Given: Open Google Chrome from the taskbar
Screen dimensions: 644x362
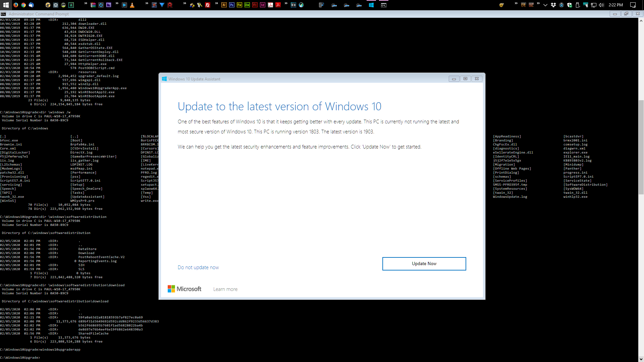Looking at the screenshot, I should coord(23,5).
